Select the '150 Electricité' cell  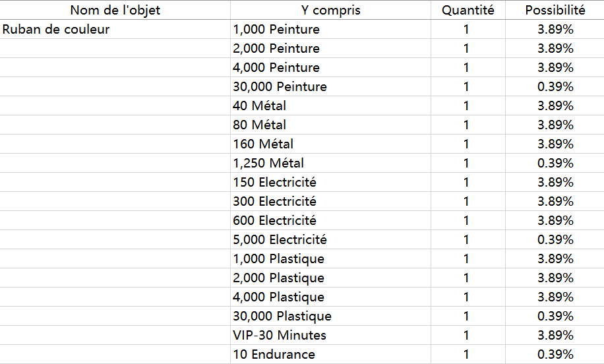tap(330, 182)
